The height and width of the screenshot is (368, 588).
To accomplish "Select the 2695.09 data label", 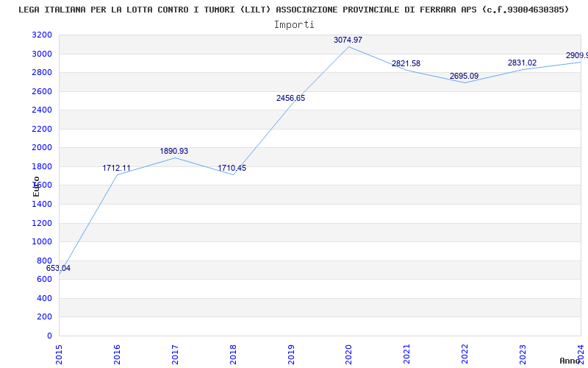I will [x=465, y=77].
